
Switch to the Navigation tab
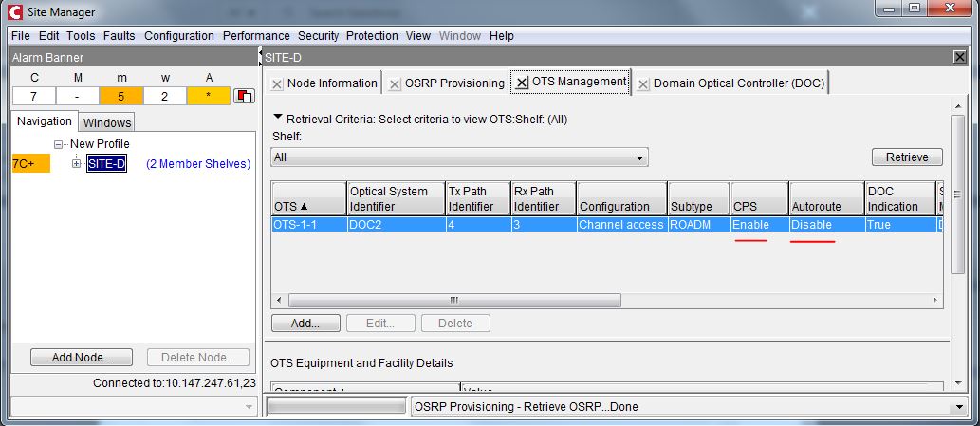click(x=45, y=121)
